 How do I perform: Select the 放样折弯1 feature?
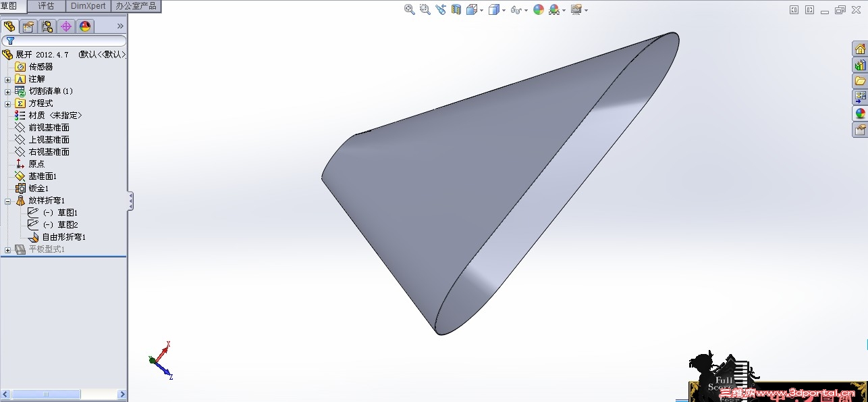(40, 200)
